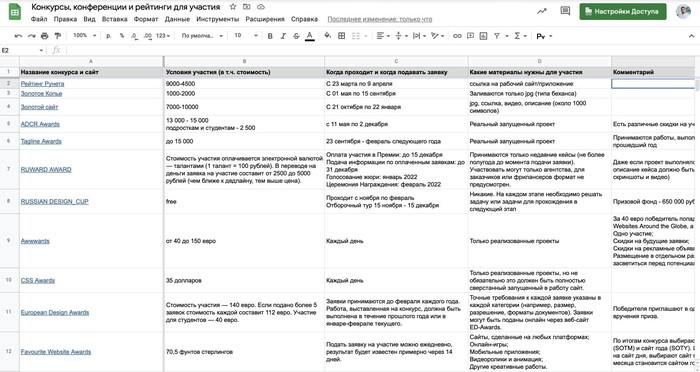Viewport: 700px width, 372px height.
Task: Open the borders tool
Action: point(342,36)
